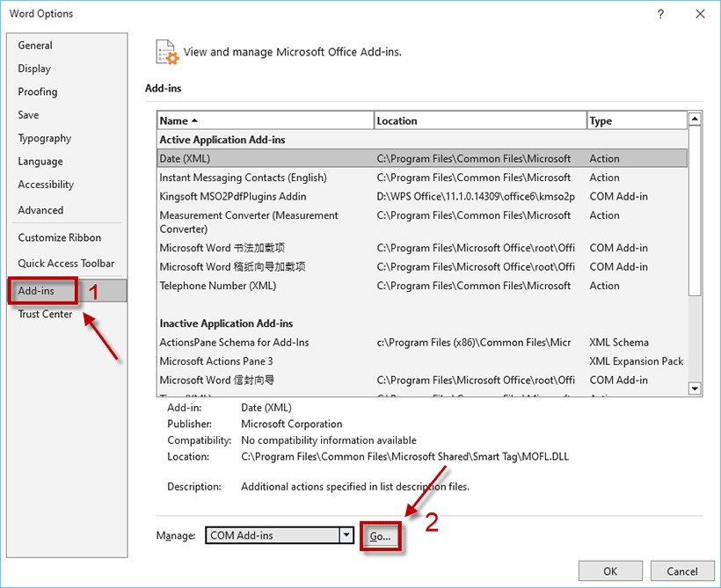The width and height of the screenshot is (721, 588).
Task: Click the Go... button
Action: point(380,536)
